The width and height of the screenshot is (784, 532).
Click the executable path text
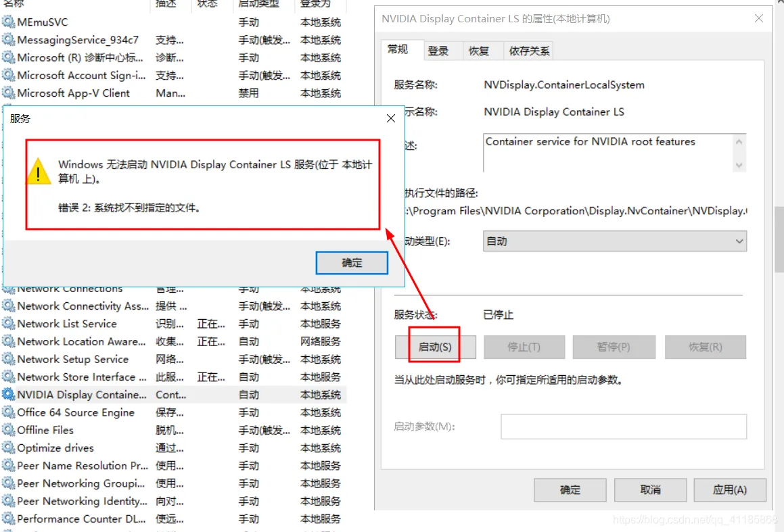(x=578, y=211)
